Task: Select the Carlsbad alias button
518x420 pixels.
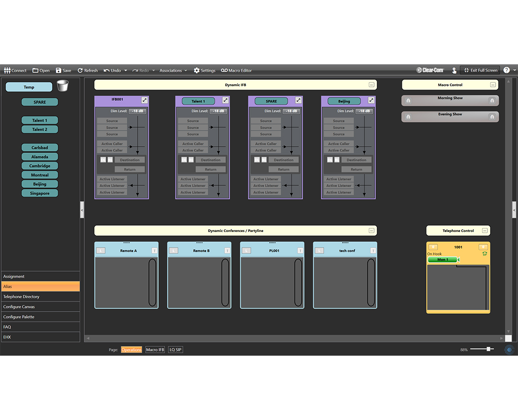Action: [x=40, y=147]
